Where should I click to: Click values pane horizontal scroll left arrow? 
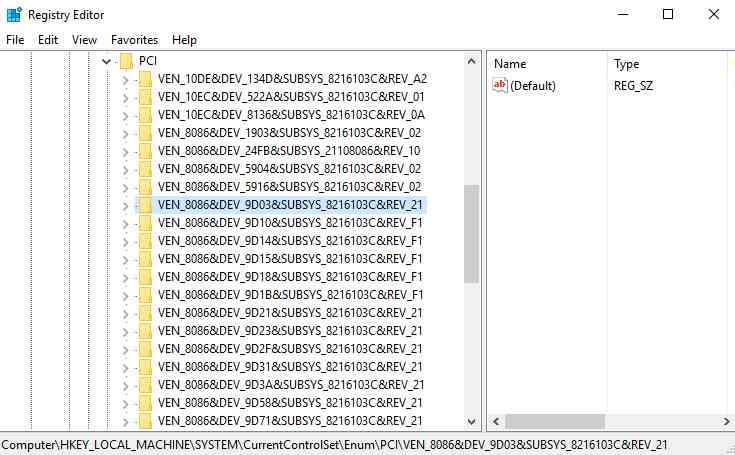[x=496, y=422]
